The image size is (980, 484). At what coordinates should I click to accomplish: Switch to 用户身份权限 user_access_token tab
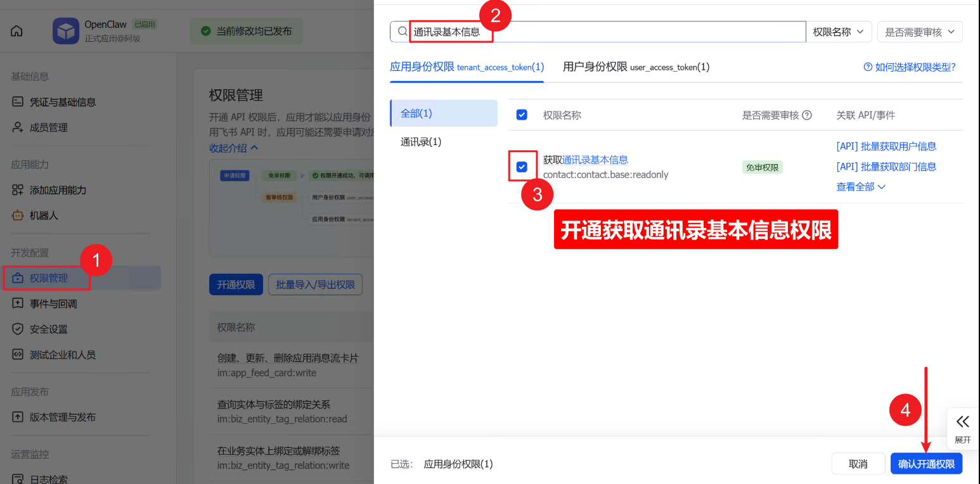coord(636,67)
